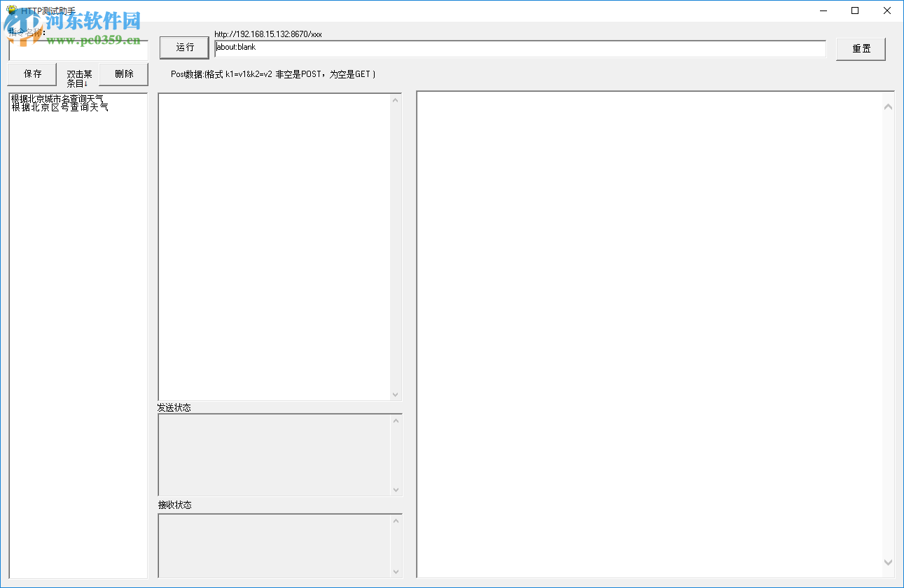Click the 接收状态 label

pyautogui.click(x=174, y=505)
